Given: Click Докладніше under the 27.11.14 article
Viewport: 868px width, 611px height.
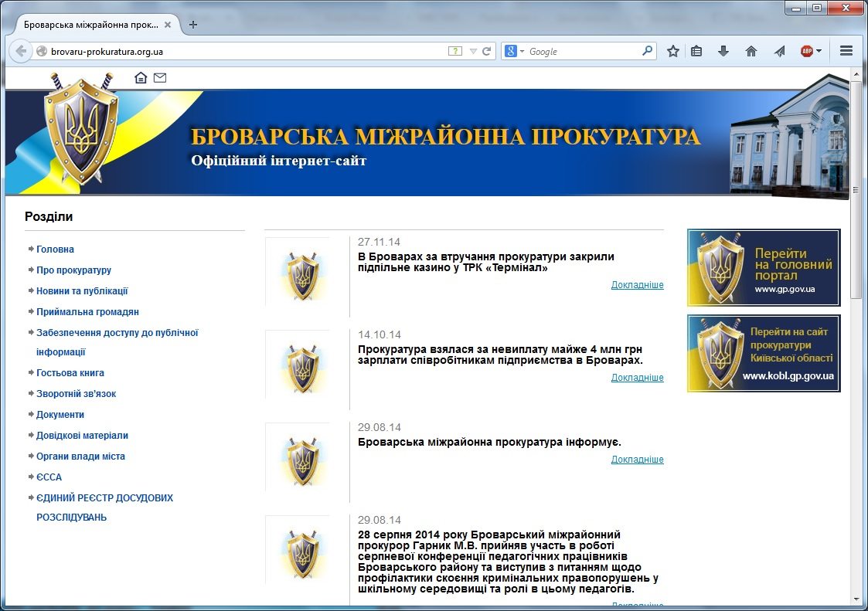Looking at the screenshot, I should pos(637,285).
